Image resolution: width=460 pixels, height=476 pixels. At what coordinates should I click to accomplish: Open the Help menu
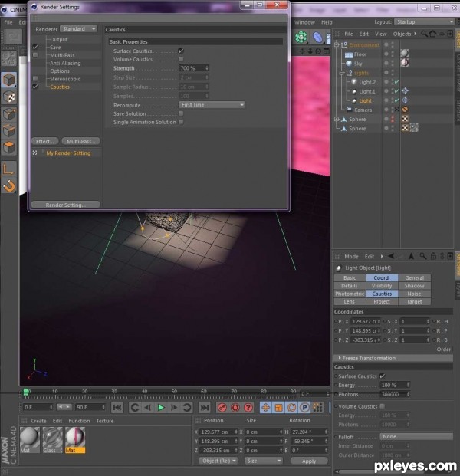[x=327, y=22]
